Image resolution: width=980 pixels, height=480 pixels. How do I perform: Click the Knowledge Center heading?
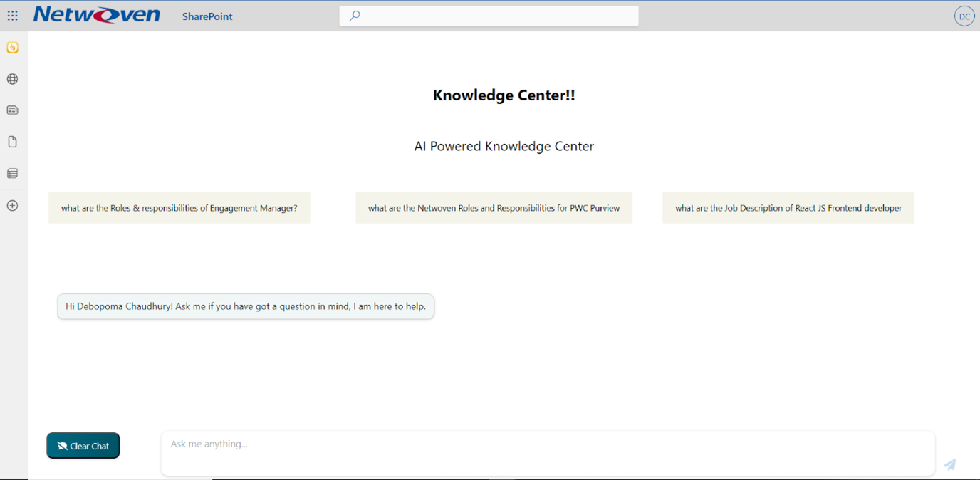[504, 94]
